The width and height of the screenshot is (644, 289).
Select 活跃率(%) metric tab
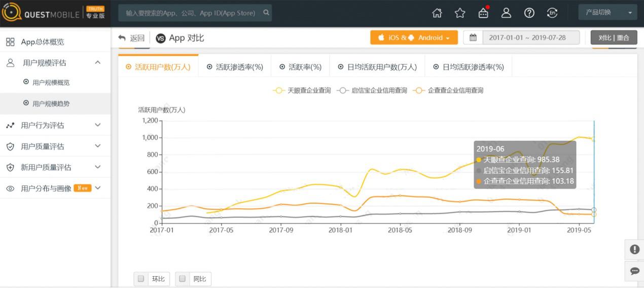[x=300, y=67]
